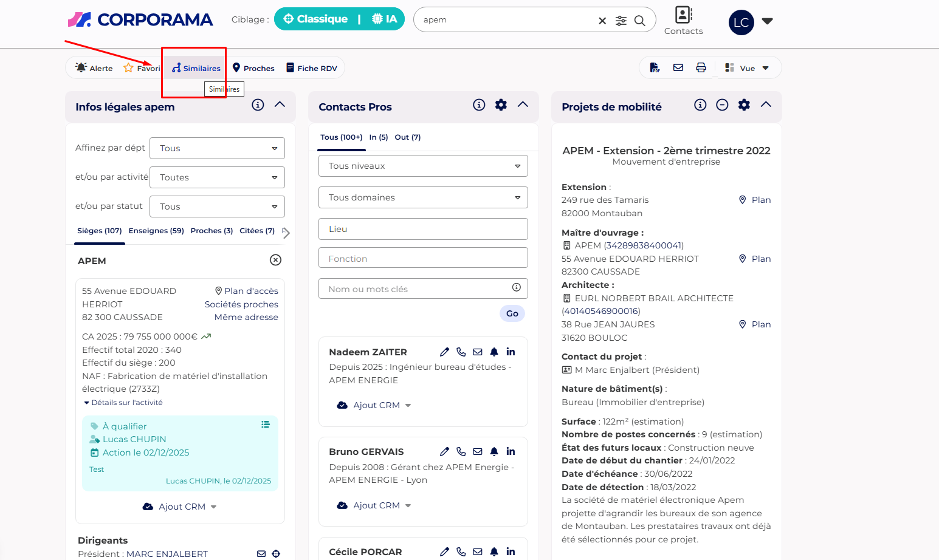Select the Out (7) contacts tab
Viewport: 939px width, 560px height.
(x=407, y=137)
